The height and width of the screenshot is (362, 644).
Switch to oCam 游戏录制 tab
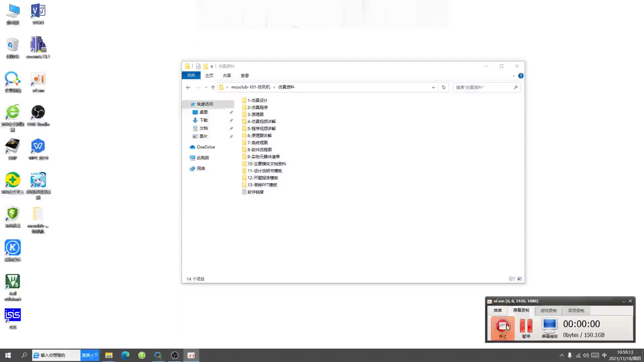[548, 311]
